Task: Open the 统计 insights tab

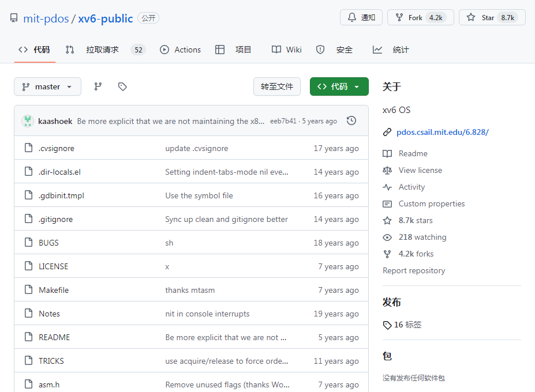Action: 391,50
